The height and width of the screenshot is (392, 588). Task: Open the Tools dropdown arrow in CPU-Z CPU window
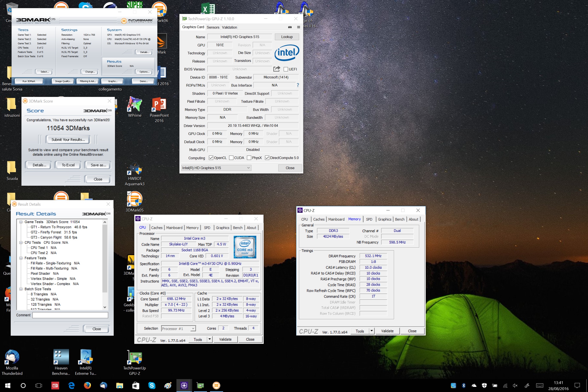coord(210,339)
